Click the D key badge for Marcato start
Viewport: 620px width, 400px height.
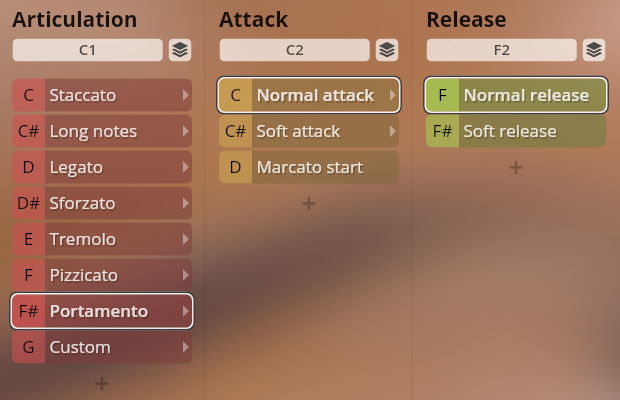235,167
